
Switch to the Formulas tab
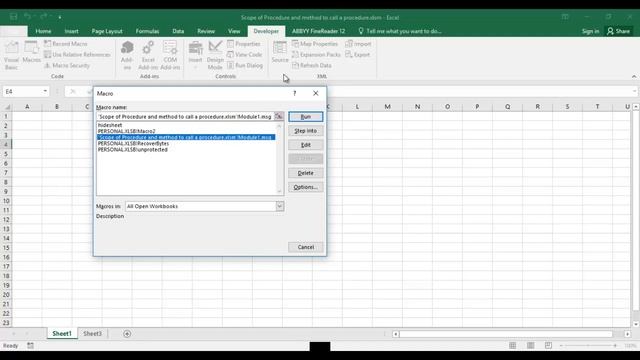pyautogui.click(x=147, y=31)
